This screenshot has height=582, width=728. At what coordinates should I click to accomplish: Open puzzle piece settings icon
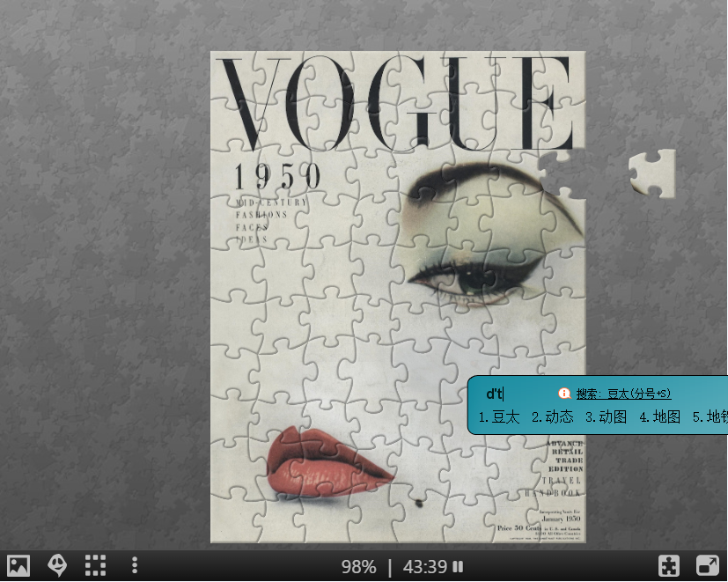(669, 566)
